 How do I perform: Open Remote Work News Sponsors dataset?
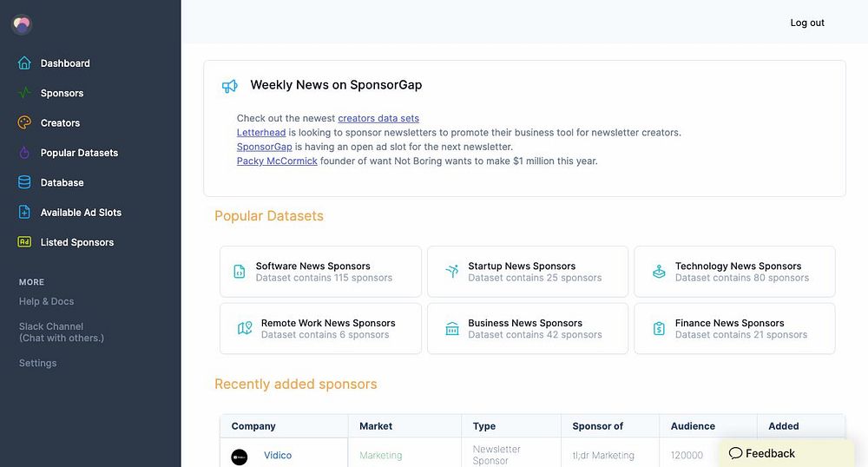pos(320,328)
